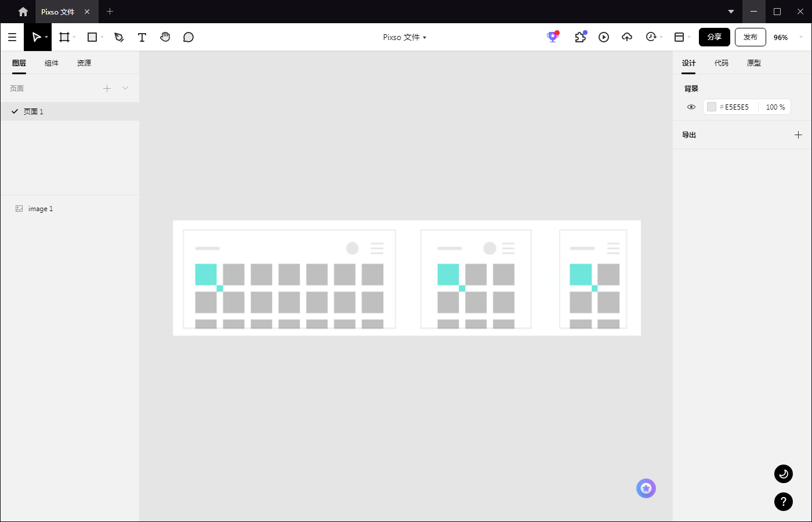Screen dimensions: 812x522
Task: Go to home icon in title bar
Action: [x=23, y=12]
